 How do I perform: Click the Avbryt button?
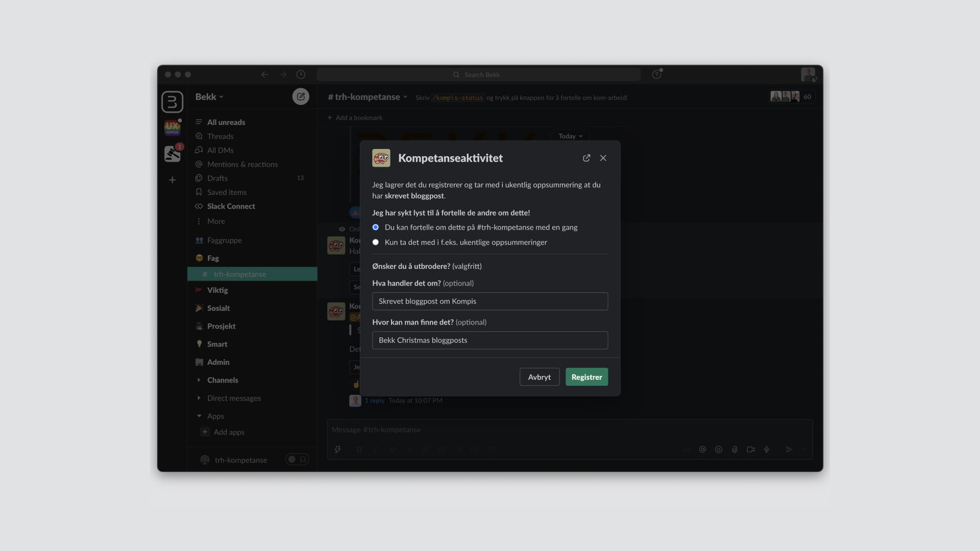(539, 377)
